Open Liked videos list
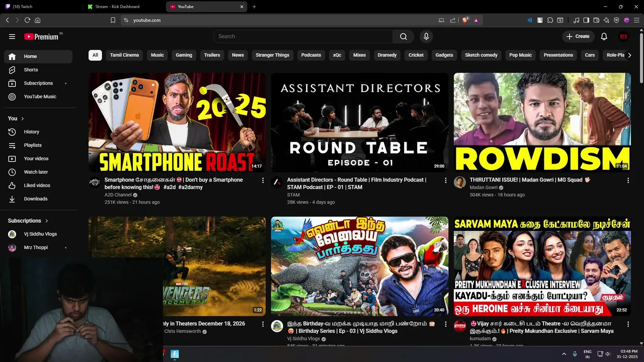 [38, 186]
